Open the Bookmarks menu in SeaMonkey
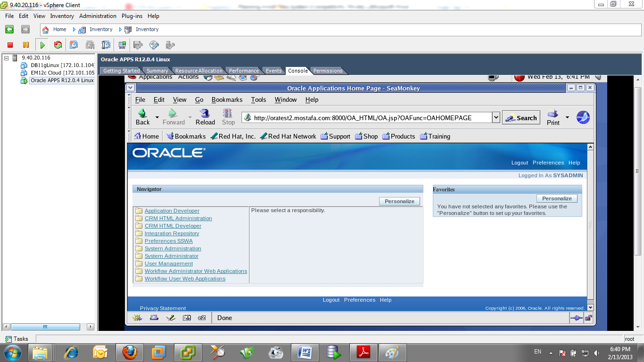Screen dimensions: 644x362 227,99
